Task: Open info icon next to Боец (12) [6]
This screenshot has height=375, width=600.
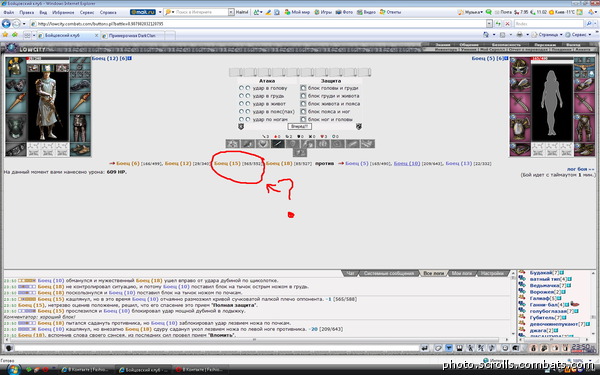Action: [130, 59]
